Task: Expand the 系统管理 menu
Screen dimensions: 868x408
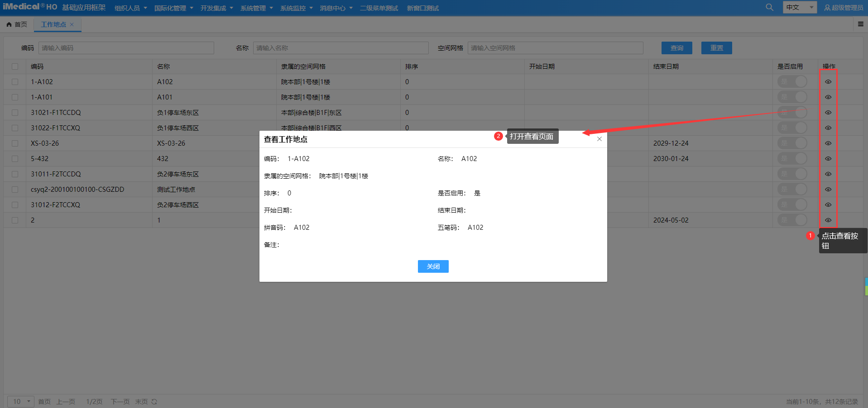Action: [256, 8]
